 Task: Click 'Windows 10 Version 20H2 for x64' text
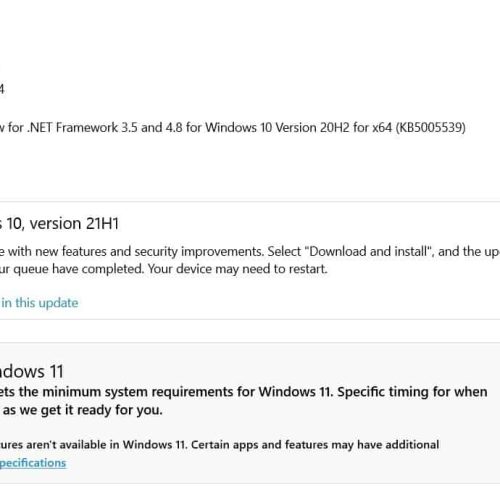[x=298, y=127]
